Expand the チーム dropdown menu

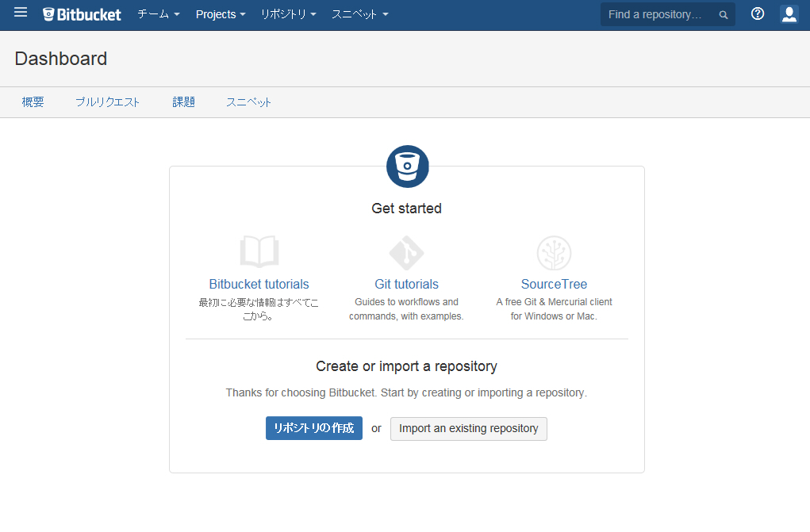[x=159, y=14]
